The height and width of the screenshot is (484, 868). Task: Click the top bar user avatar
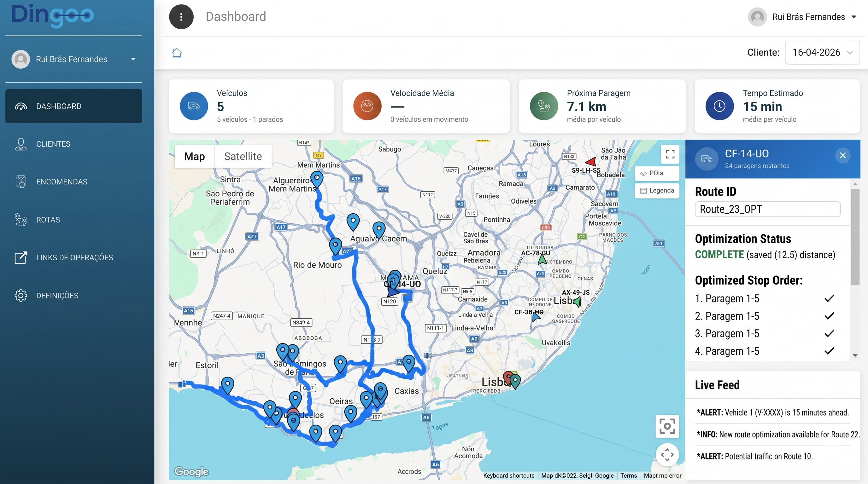pyautogui.click(x=757, y=16)
